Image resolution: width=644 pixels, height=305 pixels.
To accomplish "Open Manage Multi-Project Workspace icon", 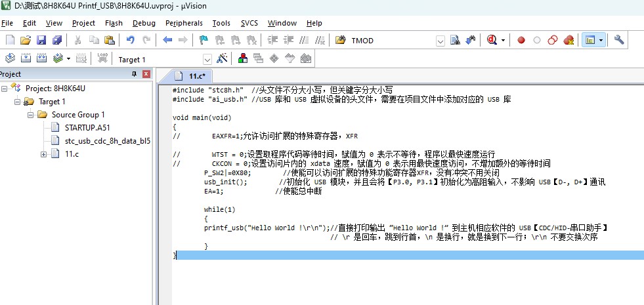I will 259,58.
